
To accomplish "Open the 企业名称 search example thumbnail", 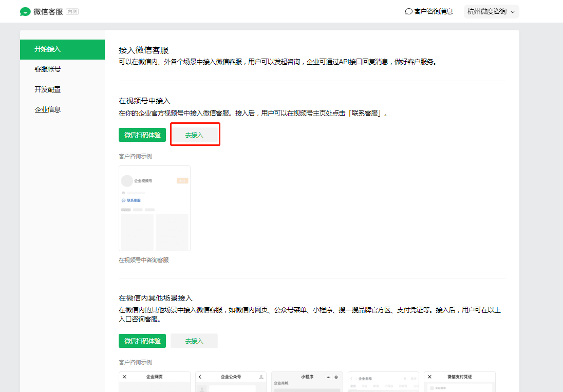I will [384, 382].
